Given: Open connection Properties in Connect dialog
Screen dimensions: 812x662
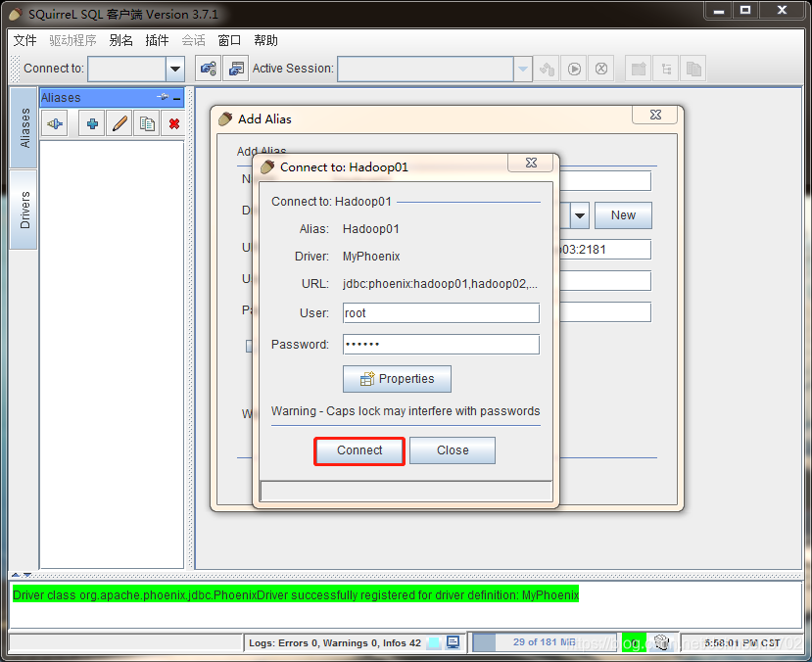Looking at the screenshot, I should click(397, 379).
